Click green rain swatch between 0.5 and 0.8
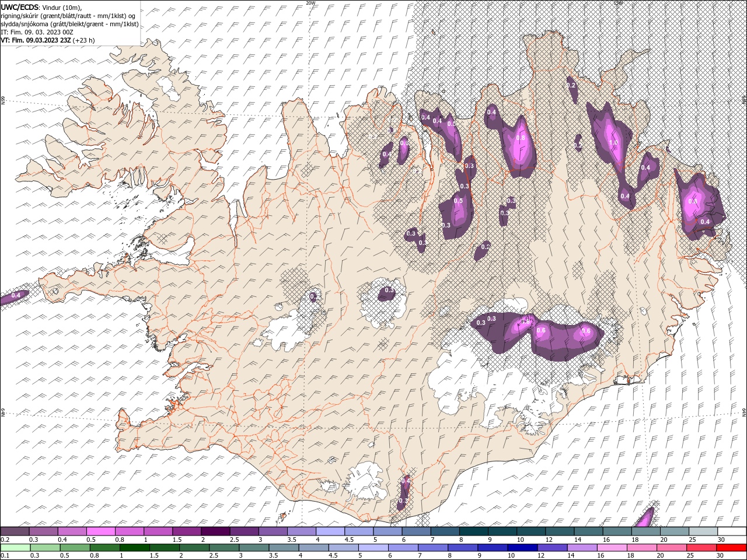 click(x=75, y=548)
